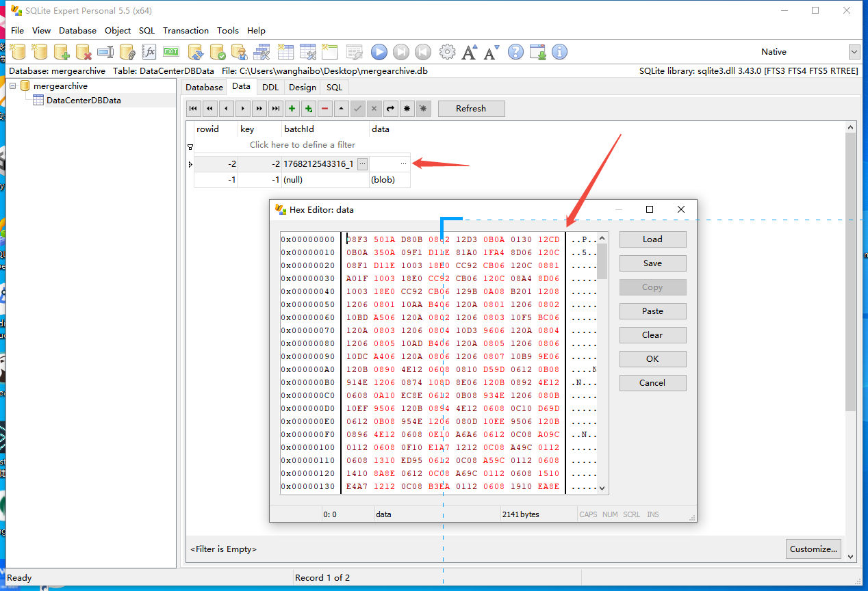Click the blue question mark help icon
The width and height of the screenshot is (868, 591).
[515, 52]
